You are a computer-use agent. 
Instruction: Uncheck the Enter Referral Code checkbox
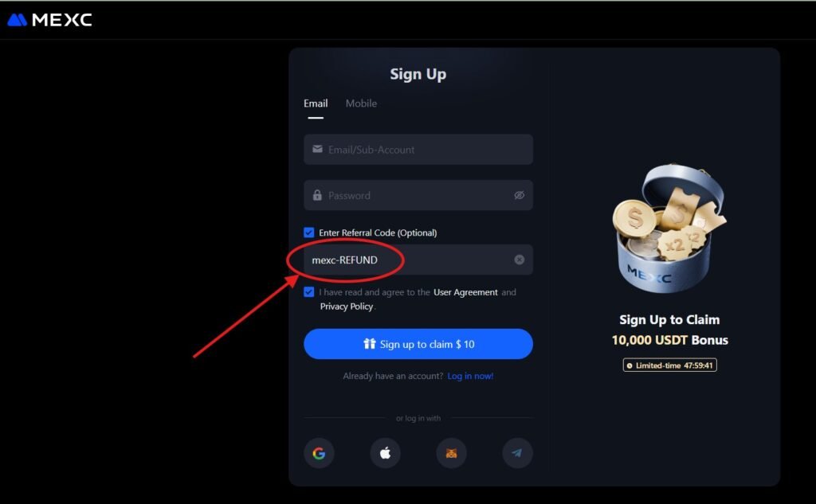click(x=309, y=232)
